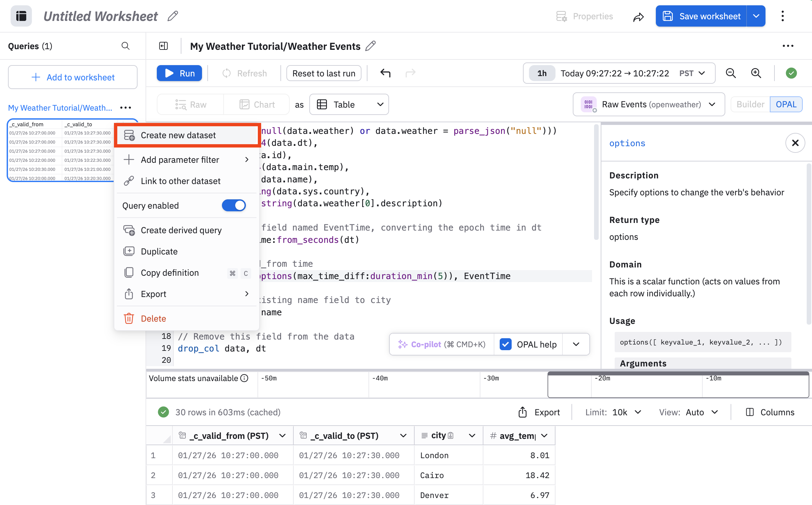Open the Table visualization dropdown
812x505 pixels.
(x=349, y=105)
